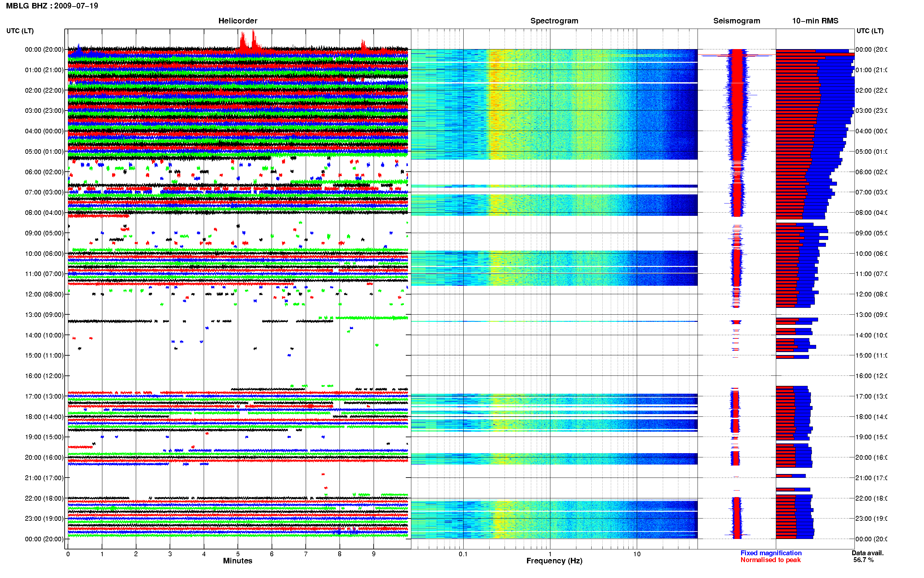Click the left '19:00 (15:00)' time label
This screenshot has width=924, height=578.
click(x=44, y=437)
